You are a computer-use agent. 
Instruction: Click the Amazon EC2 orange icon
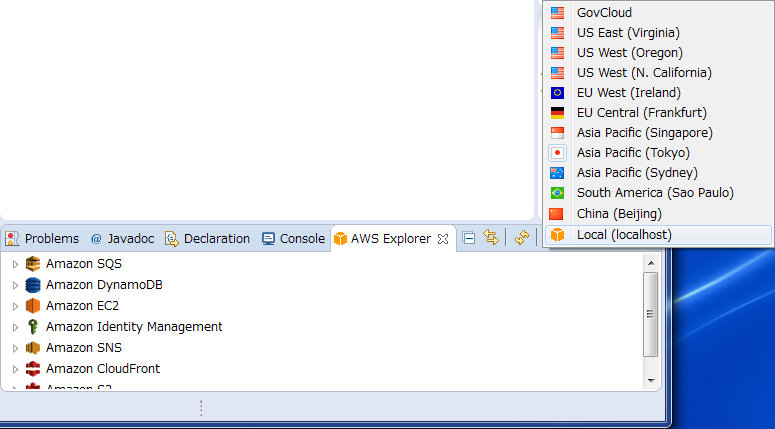tap(33, 306)
